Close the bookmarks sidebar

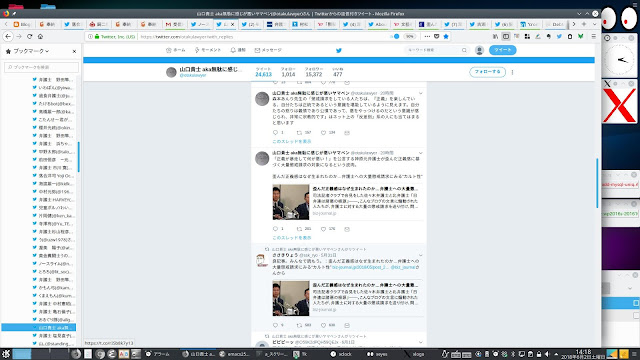[x=74, y=51]
